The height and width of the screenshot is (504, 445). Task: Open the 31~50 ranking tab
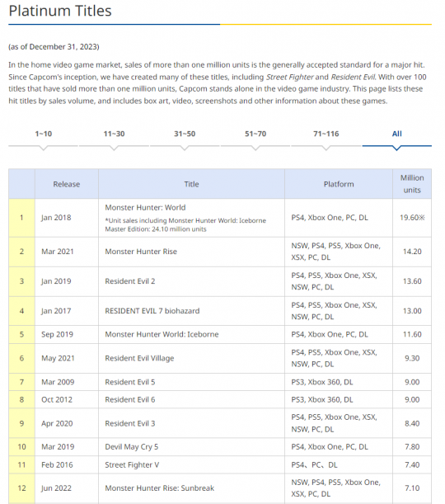click(185, 134)
